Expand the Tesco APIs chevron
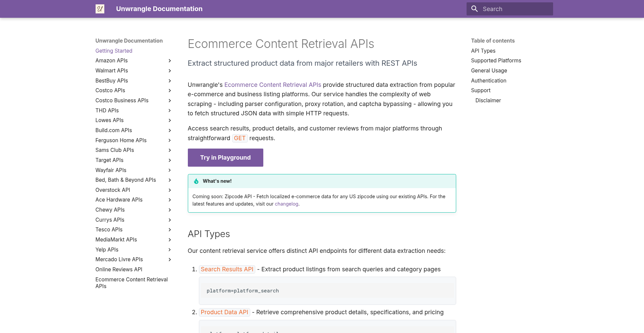The width and height of the screenshot is (644, 333). click(x=170, y=230)
